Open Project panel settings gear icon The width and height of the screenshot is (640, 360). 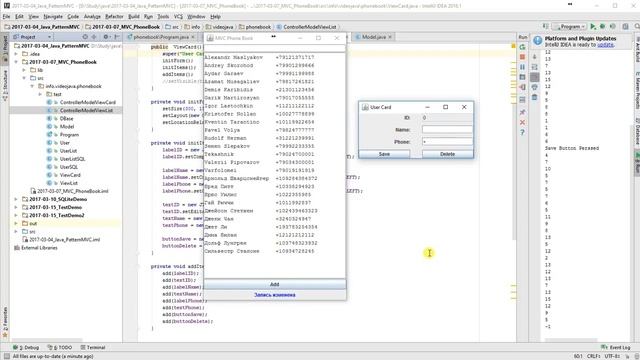[106, 37]
